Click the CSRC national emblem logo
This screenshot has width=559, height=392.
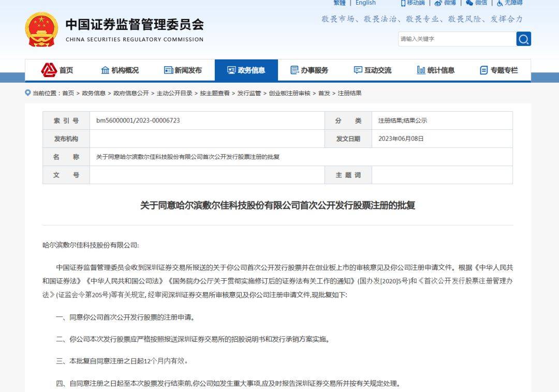coord(41,29)
